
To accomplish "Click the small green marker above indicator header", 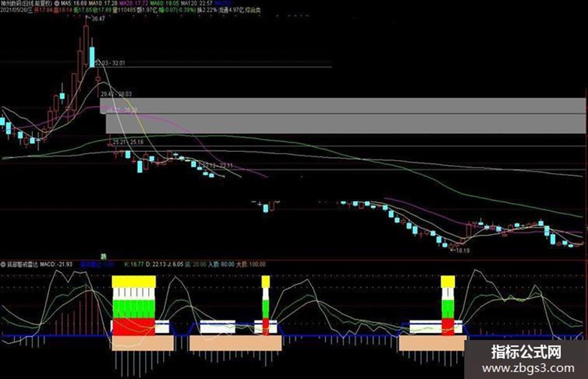I will pyautogui.click(x=103, y=256).
